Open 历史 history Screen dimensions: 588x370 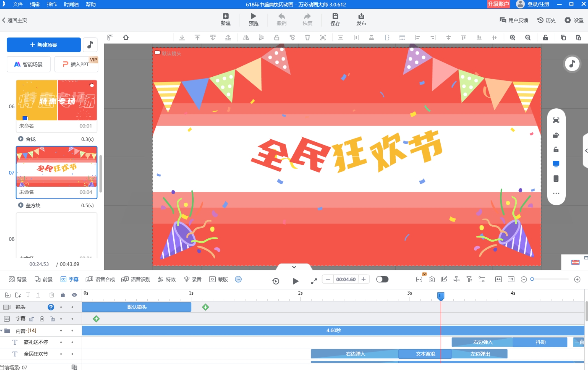[x=547, y=20]
